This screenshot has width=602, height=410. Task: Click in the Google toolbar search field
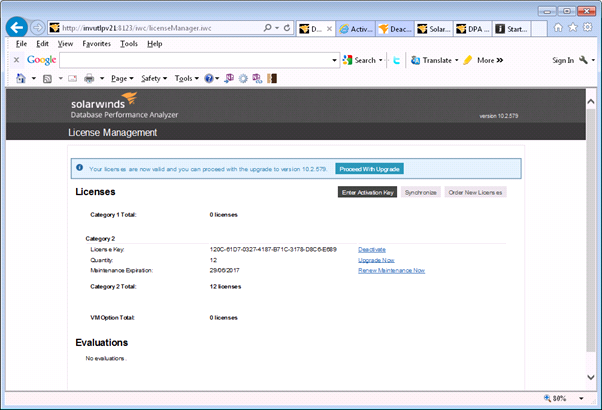coord(195,60)
